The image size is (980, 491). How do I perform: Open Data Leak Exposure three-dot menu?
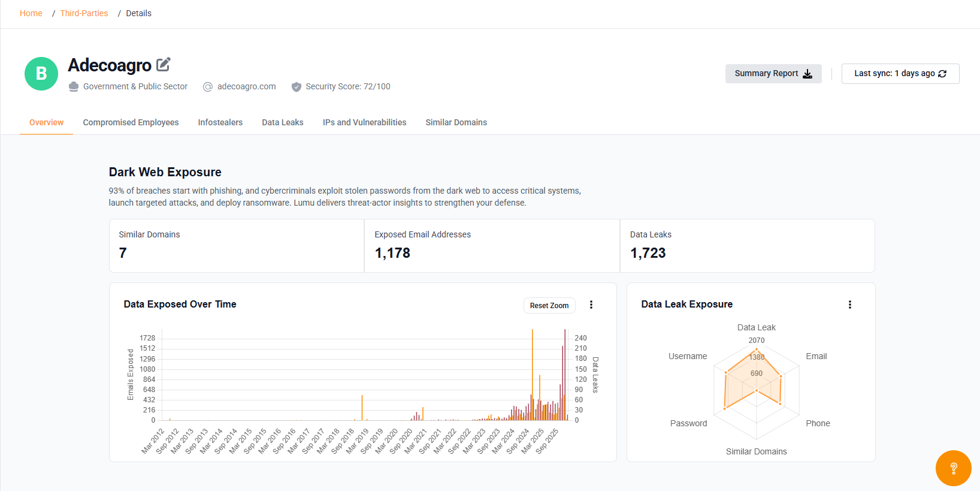tap(849, 305)
